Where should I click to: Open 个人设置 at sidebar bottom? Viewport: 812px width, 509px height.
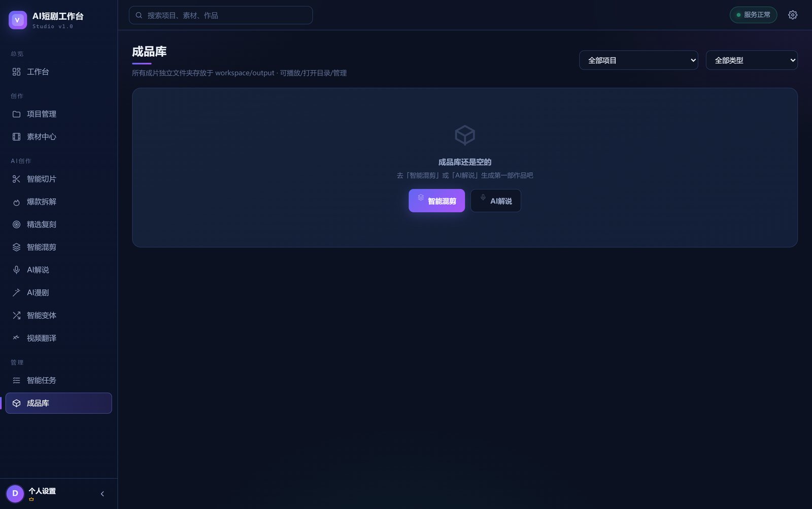pyautogui.click(x=42, y=491)
